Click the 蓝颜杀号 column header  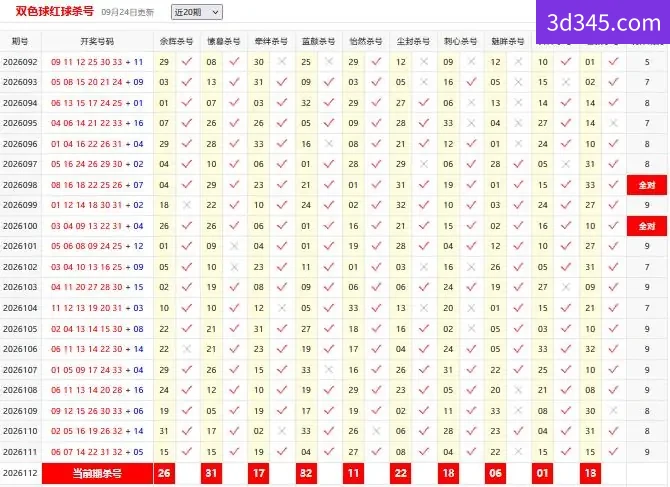318,41
